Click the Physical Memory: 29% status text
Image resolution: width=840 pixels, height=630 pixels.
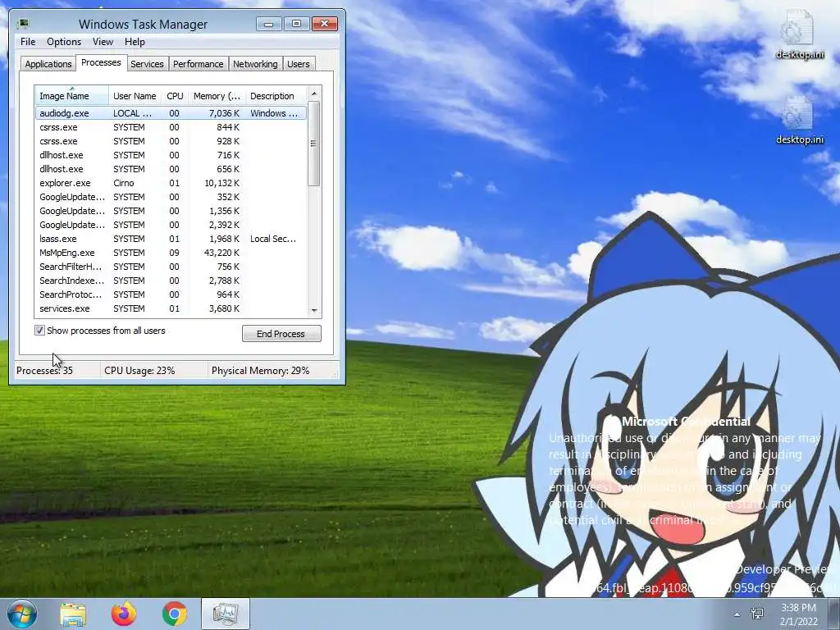[260, 370]
